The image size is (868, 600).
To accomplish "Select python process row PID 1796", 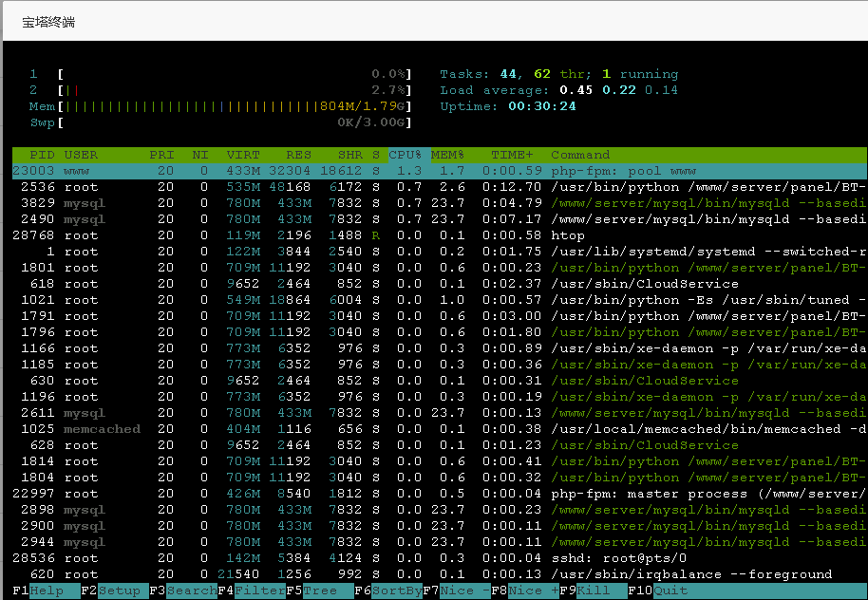I will coord(440,332).
